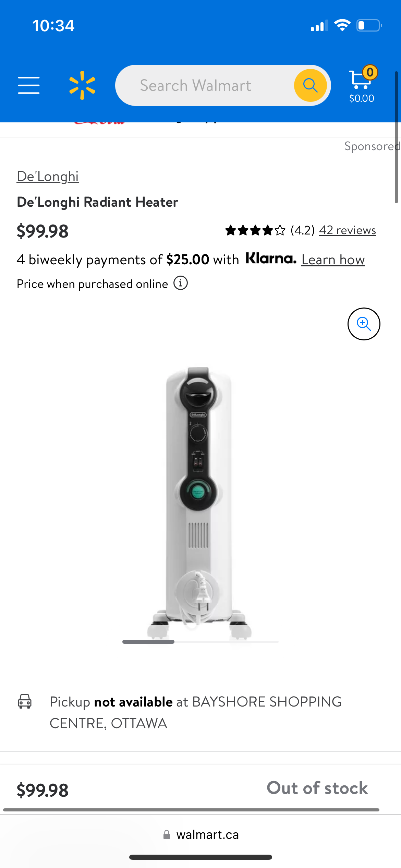
Task: Click the star rating display
Action: [x=255, y=230]
